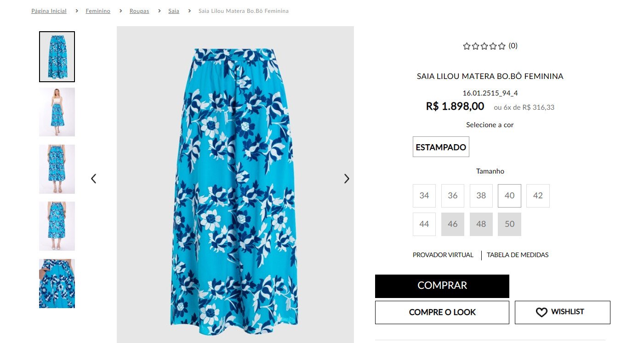
Task: Open the Saia category breadcrumb
Action: point(174,11)
